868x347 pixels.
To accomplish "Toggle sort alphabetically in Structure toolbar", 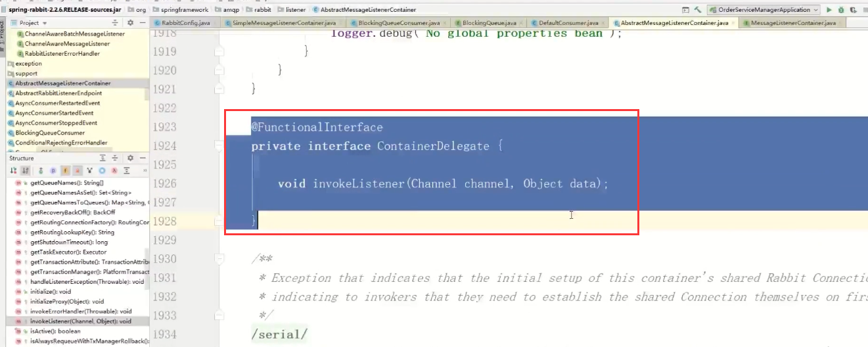I will pyautogui.click(x=26, y=171).
